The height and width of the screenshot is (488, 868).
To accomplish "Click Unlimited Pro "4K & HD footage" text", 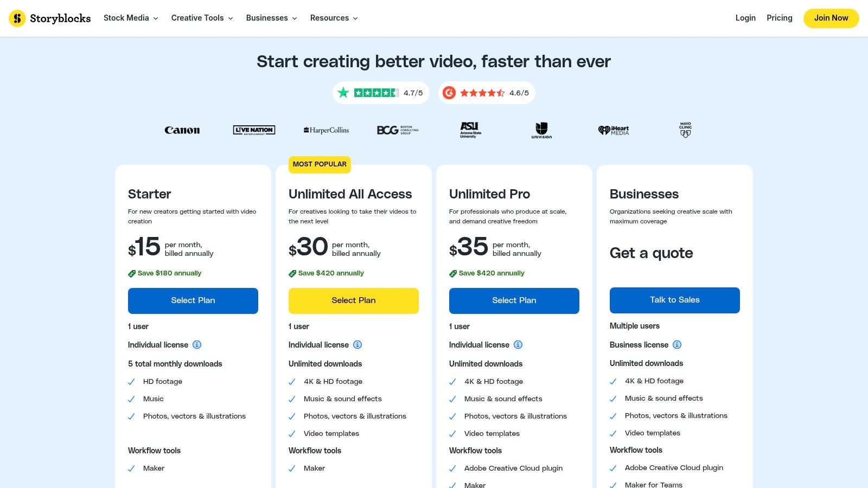I will point(494,382).
